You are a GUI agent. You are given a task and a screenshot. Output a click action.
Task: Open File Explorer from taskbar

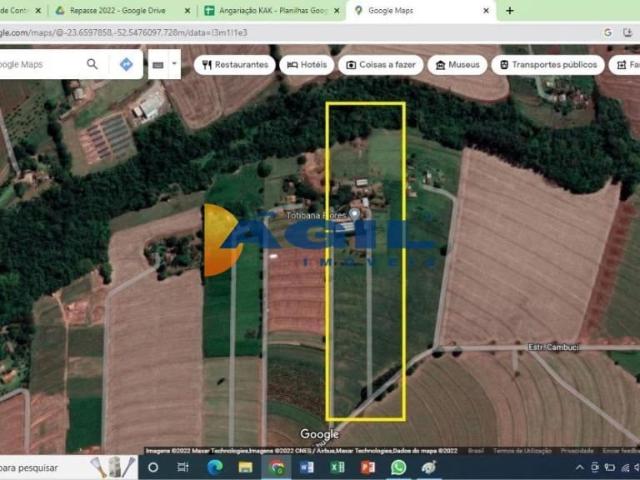point(245,467)
